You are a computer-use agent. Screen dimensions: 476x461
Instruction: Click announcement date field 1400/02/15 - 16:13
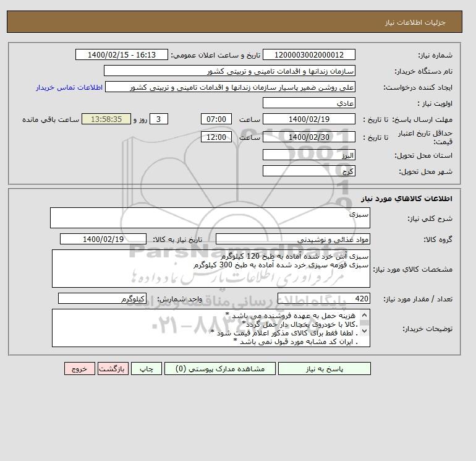(121, 54)
